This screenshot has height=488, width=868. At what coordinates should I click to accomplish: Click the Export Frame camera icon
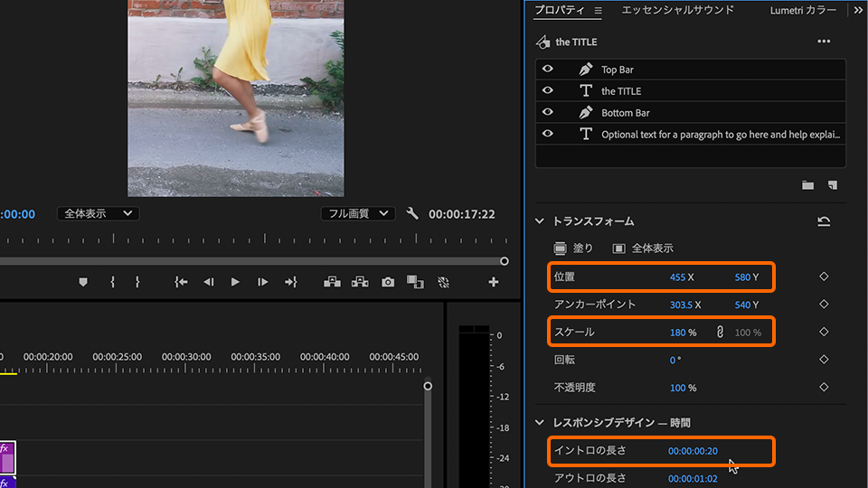pos(388,282)
